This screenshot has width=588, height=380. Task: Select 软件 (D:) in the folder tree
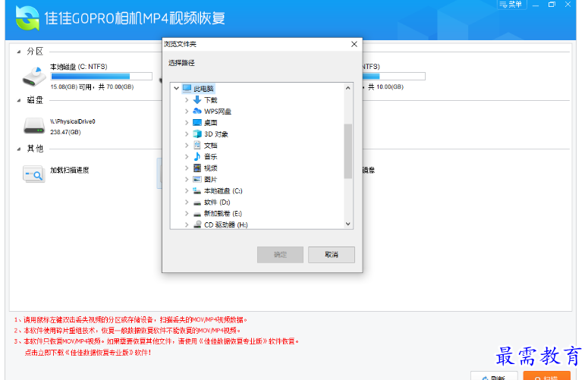(217, 202)
